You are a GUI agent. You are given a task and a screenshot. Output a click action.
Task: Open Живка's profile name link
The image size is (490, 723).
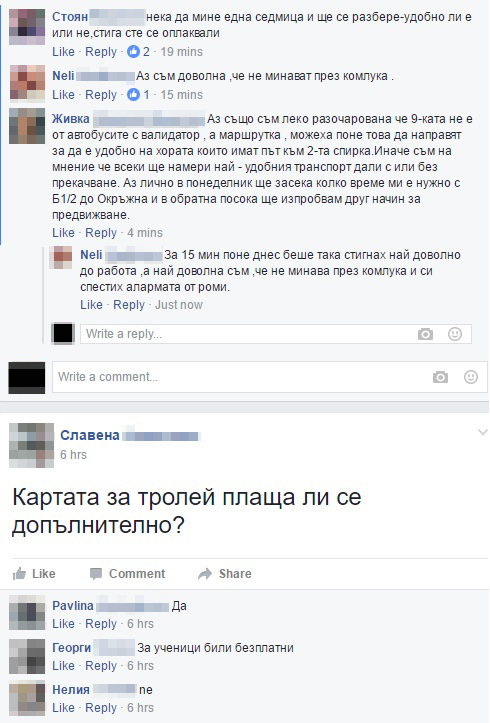point(71,119)
